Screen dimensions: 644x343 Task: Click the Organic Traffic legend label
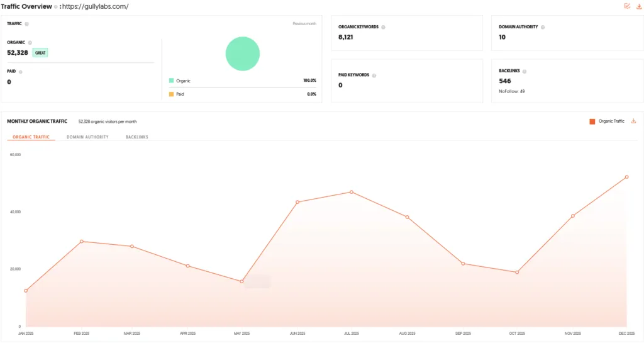[611, 121]
